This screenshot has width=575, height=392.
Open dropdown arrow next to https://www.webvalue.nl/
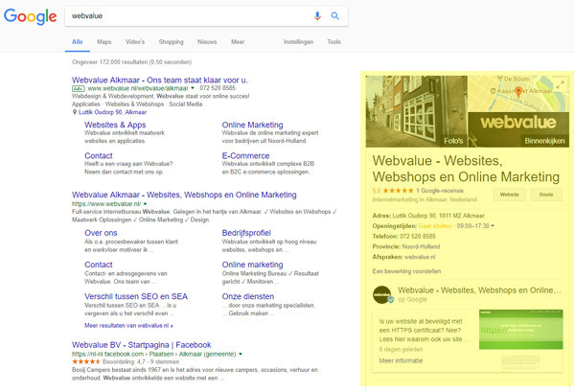point(146,204)
